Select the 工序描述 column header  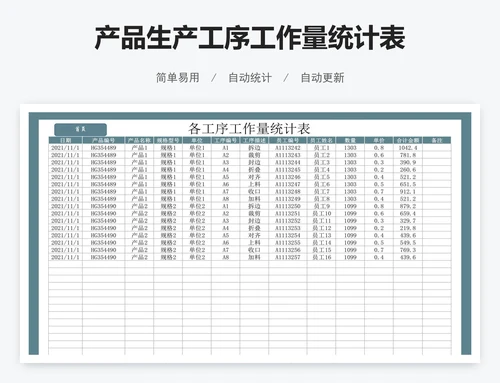pyautogui.click(x=254, y=140)
